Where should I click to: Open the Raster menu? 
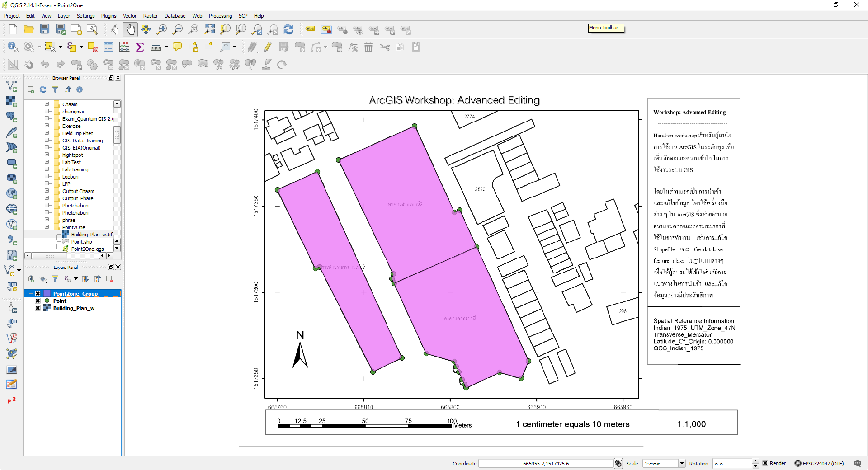click(151, 16)
